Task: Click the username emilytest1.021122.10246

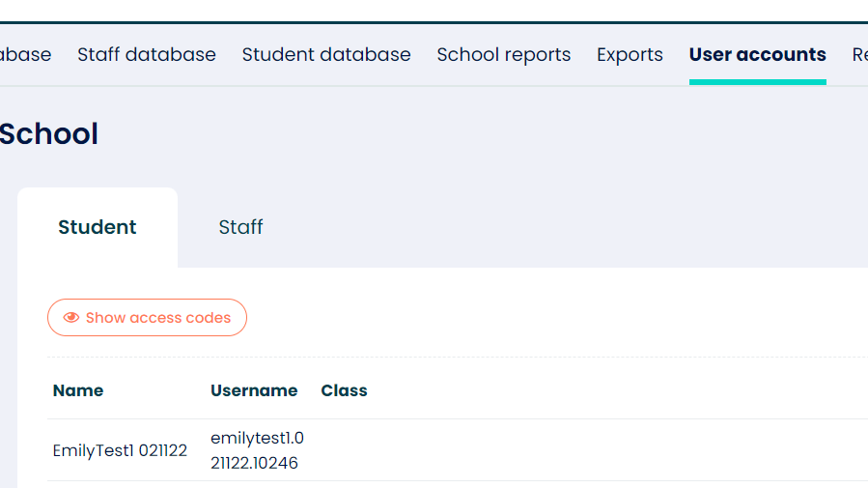Action: point(257,450)
